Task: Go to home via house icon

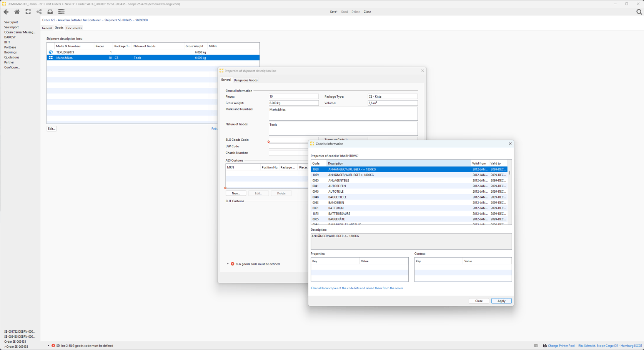Action: point(17,12)
